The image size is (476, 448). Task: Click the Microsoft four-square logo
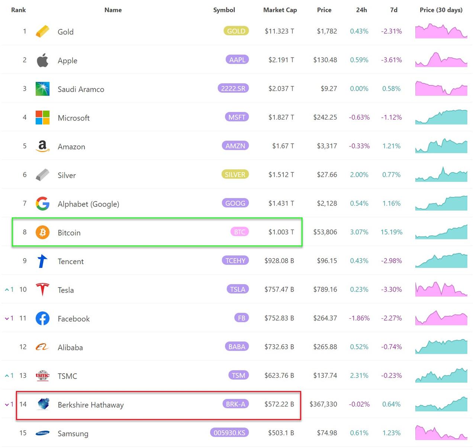pos(42,117)
